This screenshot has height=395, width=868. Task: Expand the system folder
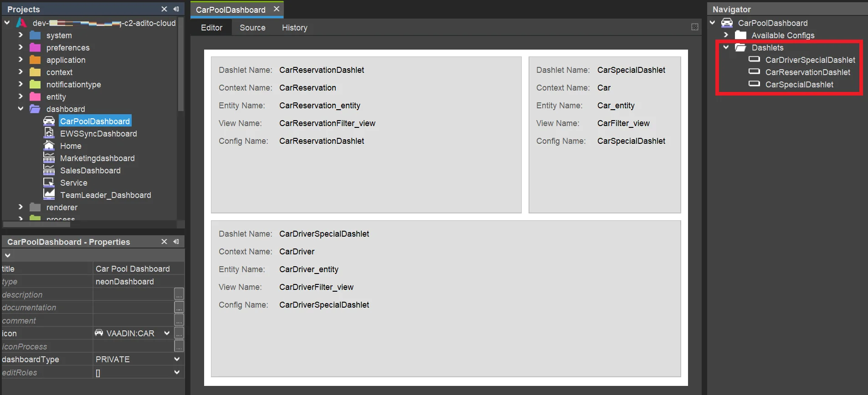21,35
